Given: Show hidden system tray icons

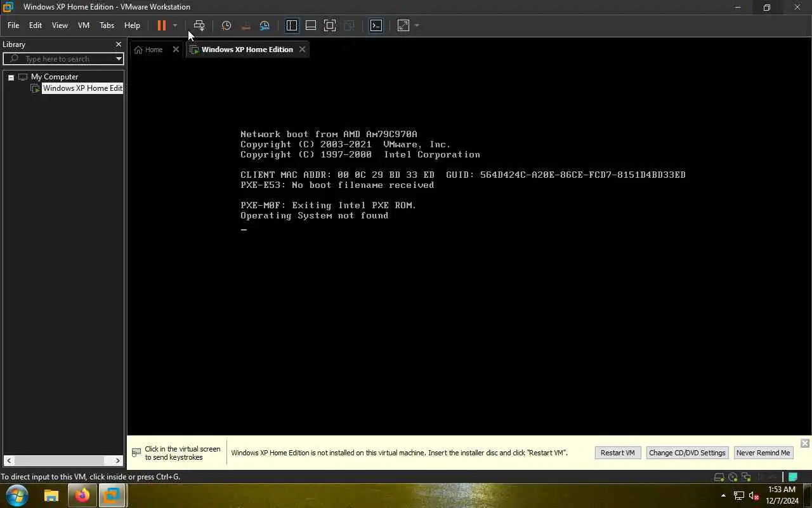Looking at the screenshot, I should (x=723, y=495).
